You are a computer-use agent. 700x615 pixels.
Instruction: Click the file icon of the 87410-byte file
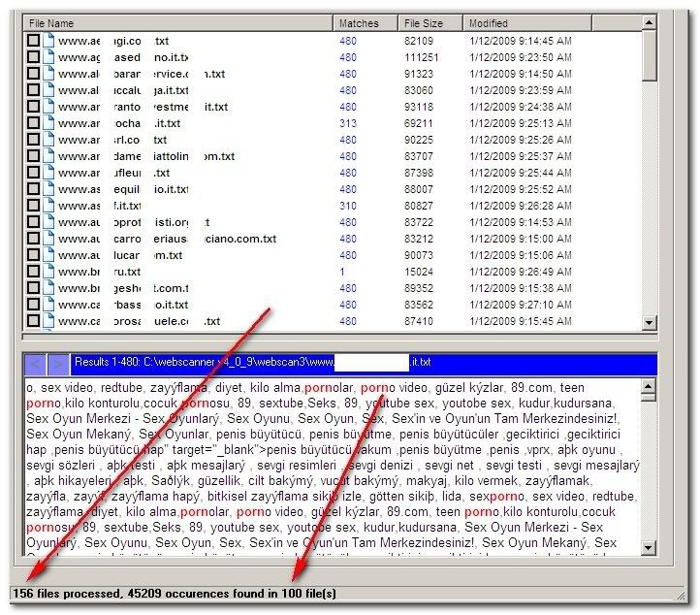click(48, 321)
